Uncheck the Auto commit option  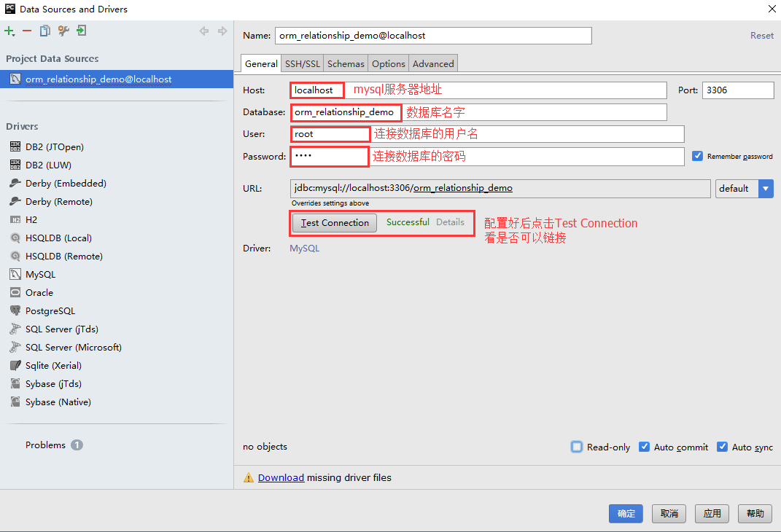[644, 447]
